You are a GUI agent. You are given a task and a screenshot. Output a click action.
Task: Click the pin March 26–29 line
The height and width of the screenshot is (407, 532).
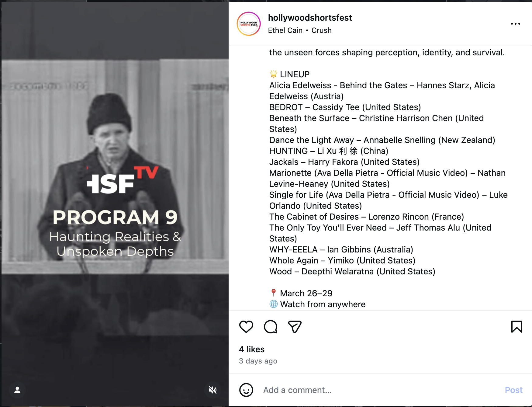click(x=301, y=293)
